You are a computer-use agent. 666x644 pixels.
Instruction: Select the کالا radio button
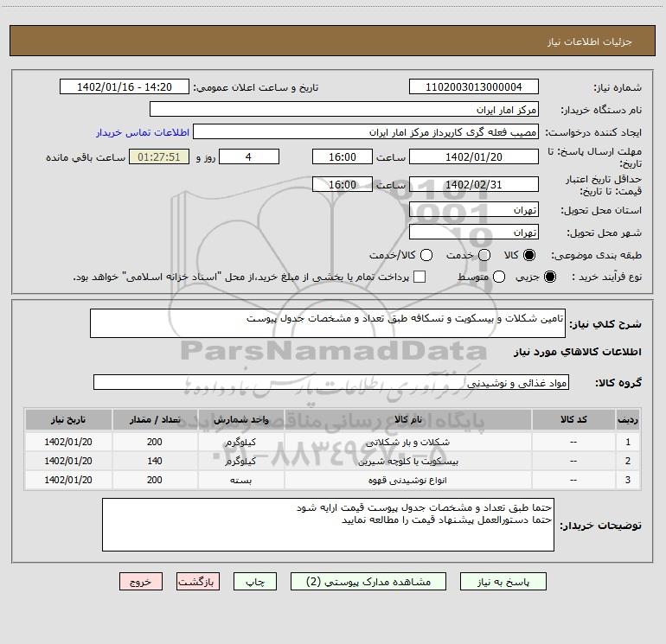tap(529, 255)
